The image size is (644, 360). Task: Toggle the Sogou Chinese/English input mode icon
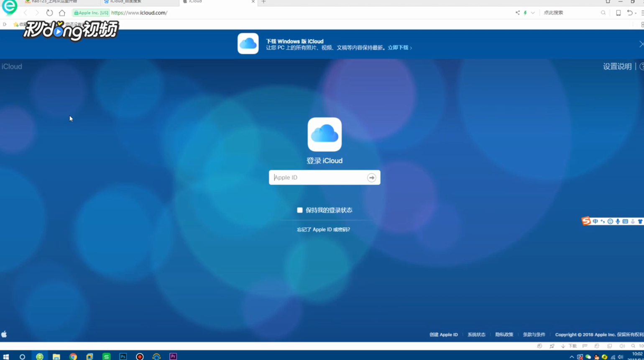click(595, 221)
